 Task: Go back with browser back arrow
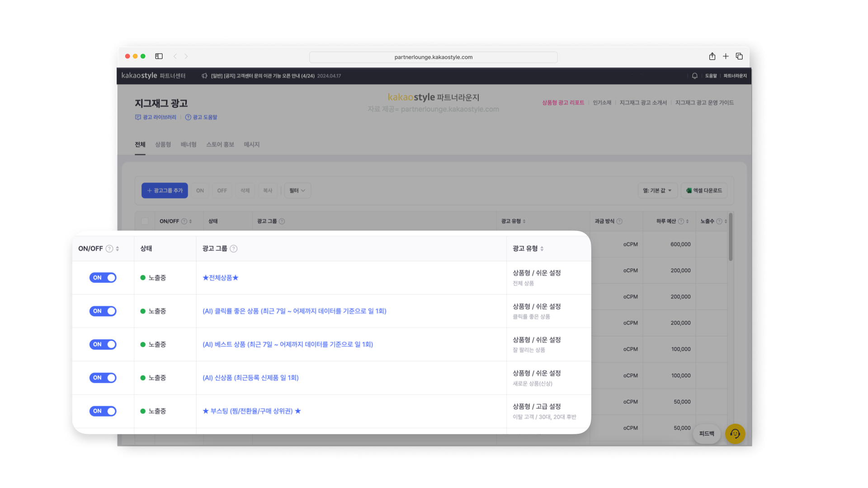(x=175, y=56)
